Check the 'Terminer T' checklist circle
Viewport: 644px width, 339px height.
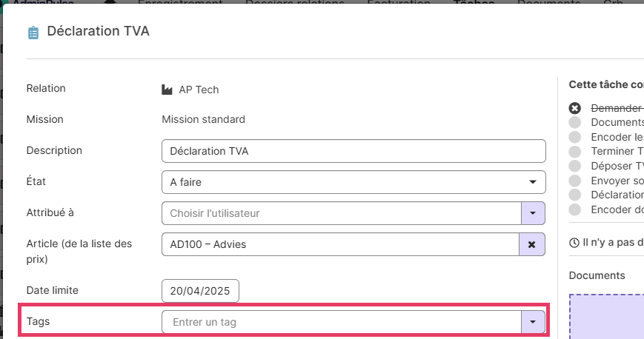(x=574, y=151)
